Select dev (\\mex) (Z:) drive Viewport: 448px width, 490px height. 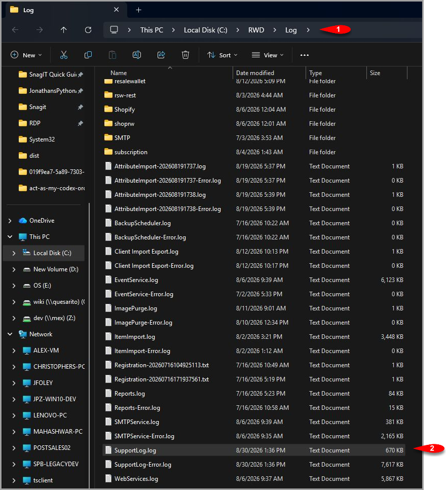pyautogui.click(x=49, y=318)
